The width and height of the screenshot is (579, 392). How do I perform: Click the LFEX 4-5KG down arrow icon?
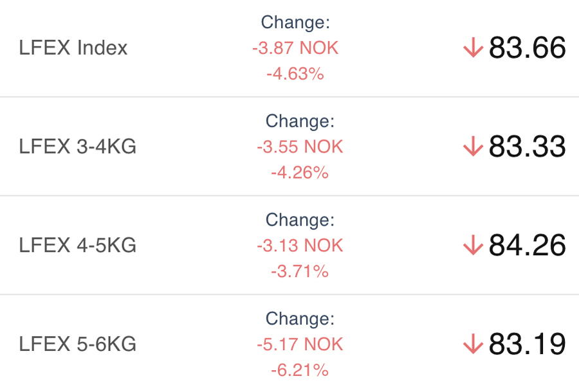(x=473, y=245)
